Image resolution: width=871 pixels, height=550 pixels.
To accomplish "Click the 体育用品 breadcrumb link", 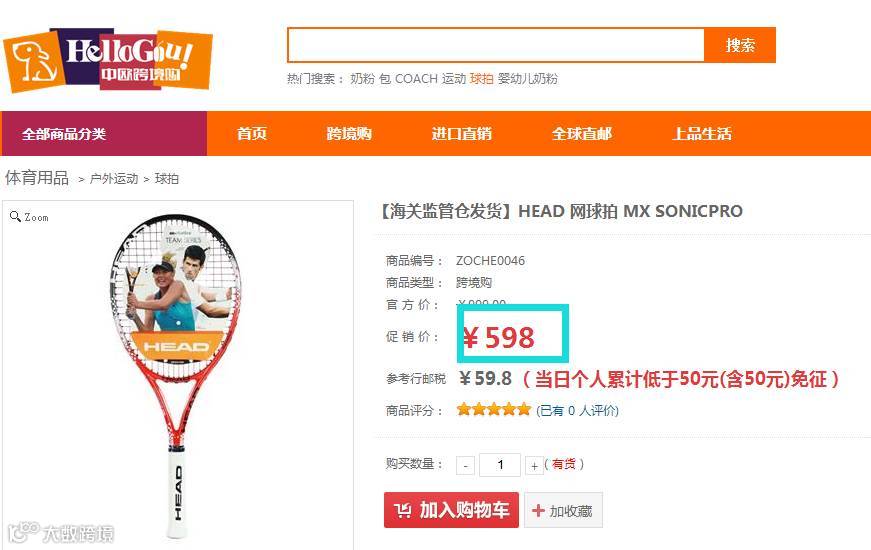I will point(37,178).
